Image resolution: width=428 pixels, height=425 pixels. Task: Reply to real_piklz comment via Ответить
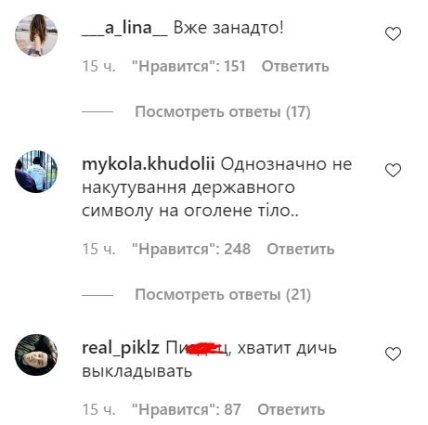click(291, 409)
